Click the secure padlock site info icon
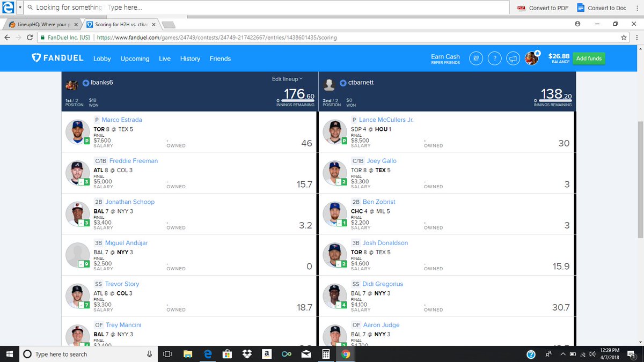Viewport: 644px width, 362px height. click(x=42, y=38)
